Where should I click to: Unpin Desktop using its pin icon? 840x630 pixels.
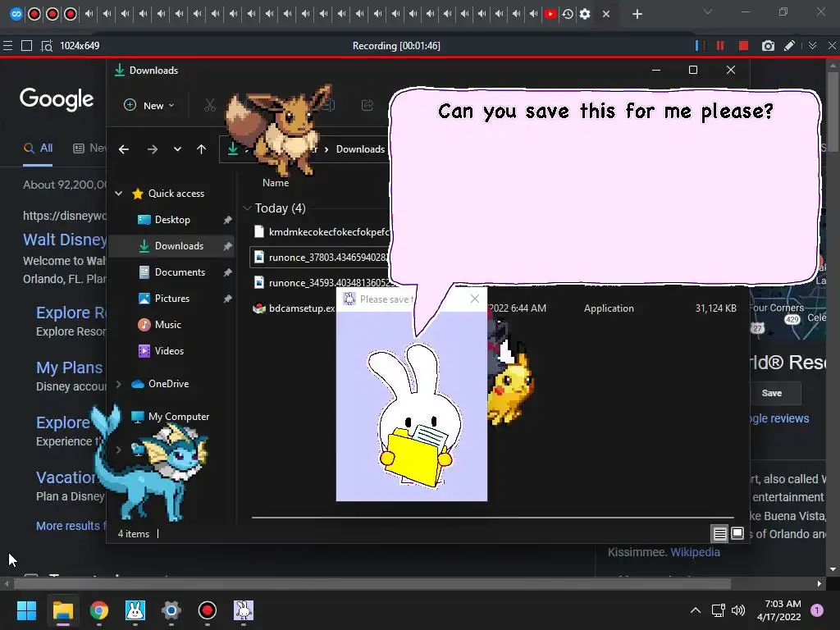point(227,220)
